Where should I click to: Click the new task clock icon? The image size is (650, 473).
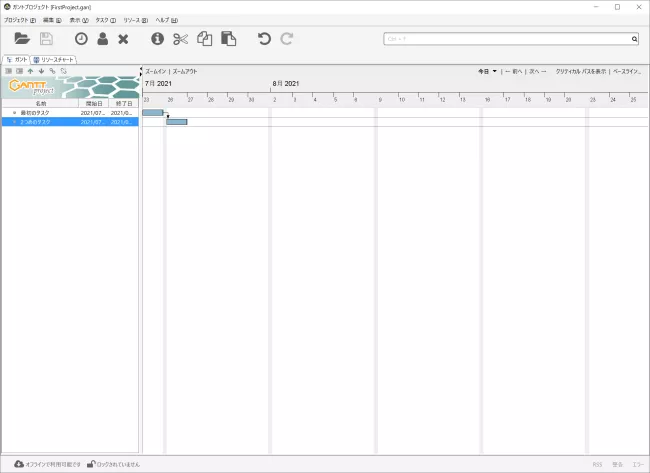coord(81,39)
